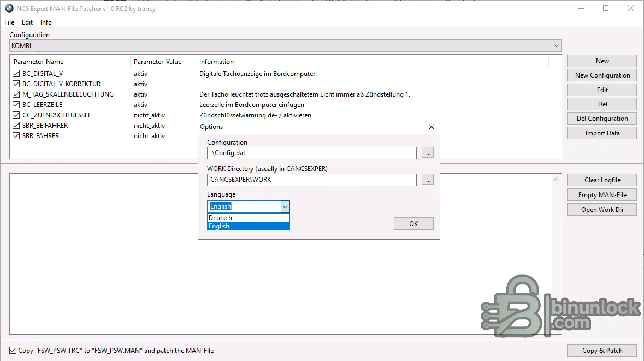Select Deutsch from the language list
Screen dimensions: 644x361
[248, 218]
